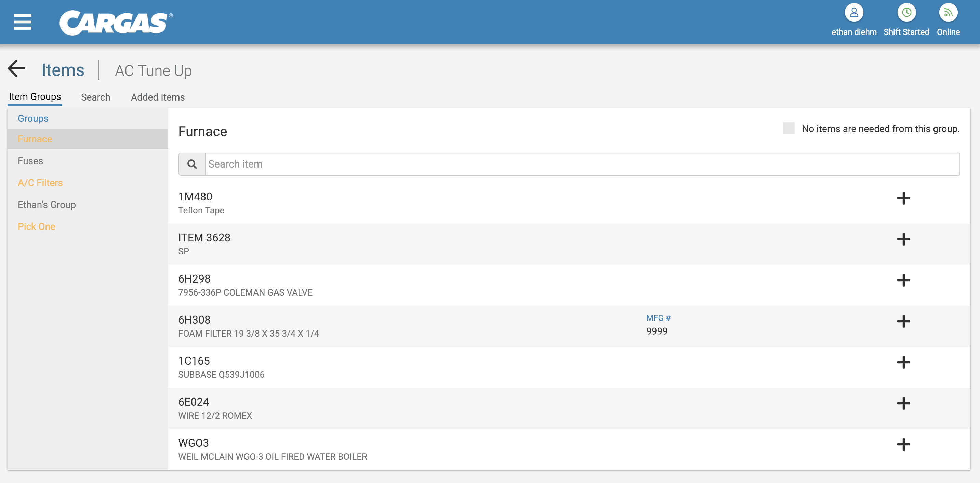Click the Items breadcrumb link

pos(63,70)
